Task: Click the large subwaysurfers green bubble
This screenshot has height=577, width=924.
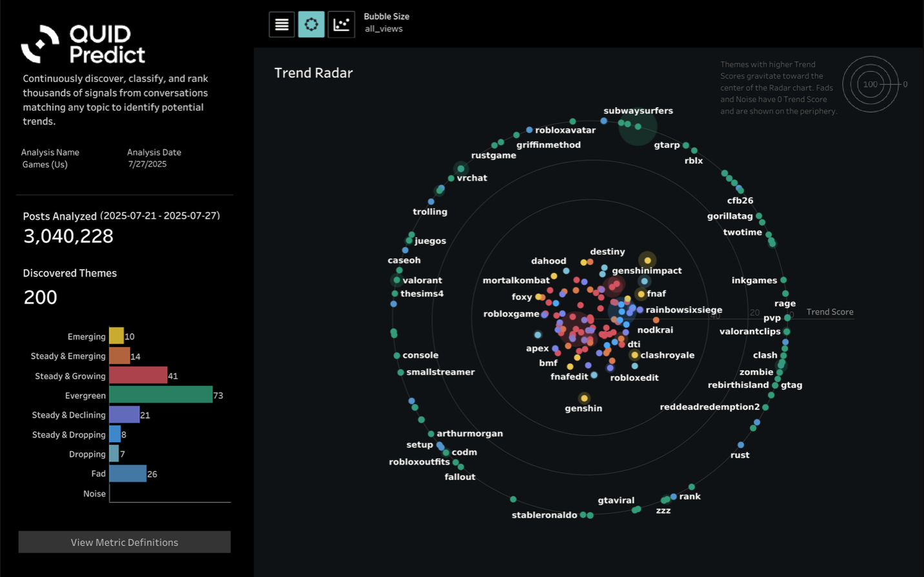Action: tap(638, 127)
